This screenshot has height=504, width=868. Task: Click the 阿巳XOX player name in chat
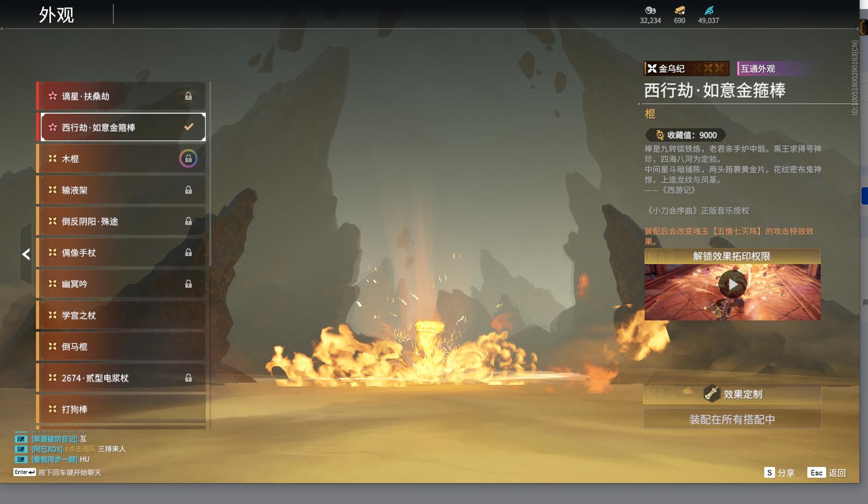(x=47, y=449)
